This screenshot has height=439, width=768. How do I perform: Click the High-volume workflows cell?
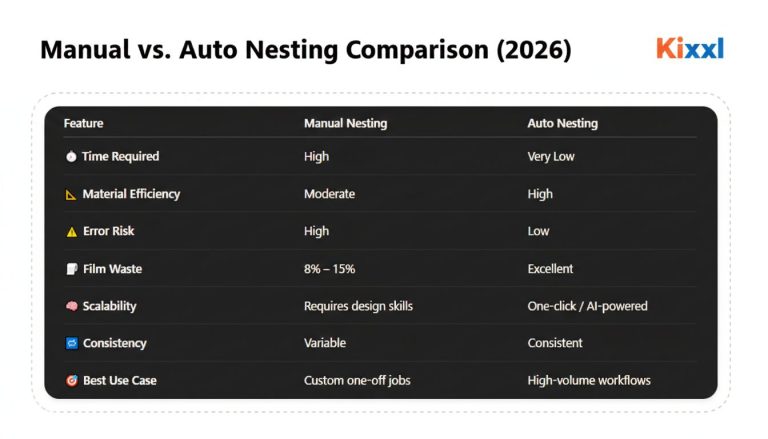click(x=589, y=381)
